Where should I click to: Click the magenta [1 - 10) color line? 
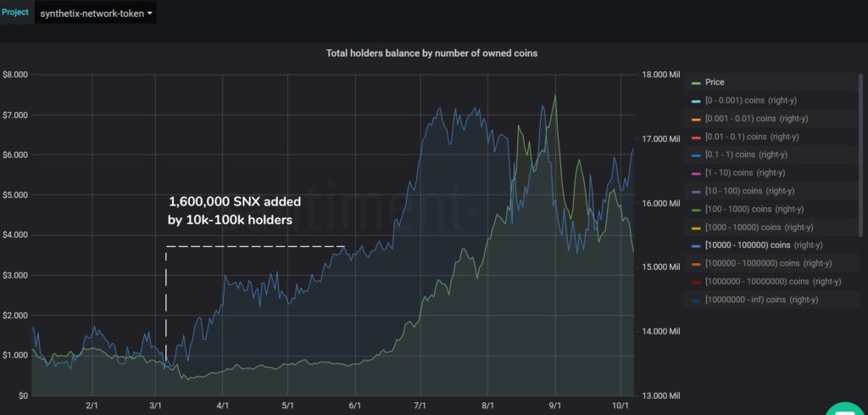(697, 173)
